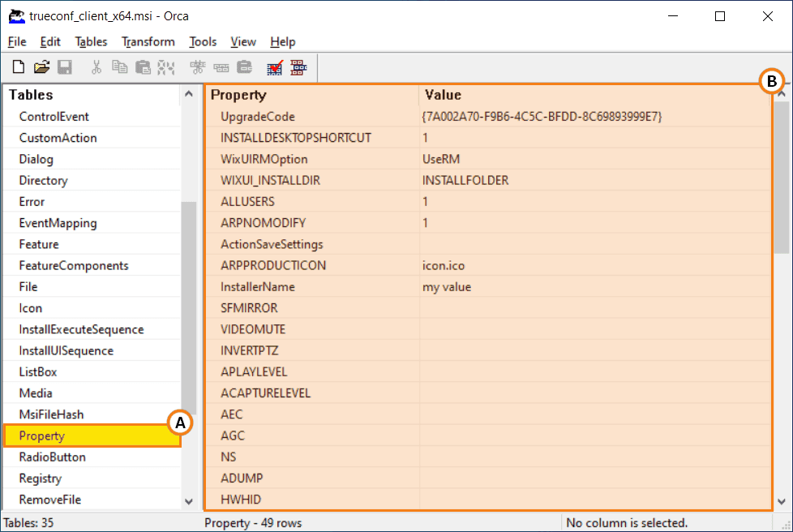Click the Cut scissors toolbar icon
The width and height of the screenshot is (793, 532).
pos(96,66)
